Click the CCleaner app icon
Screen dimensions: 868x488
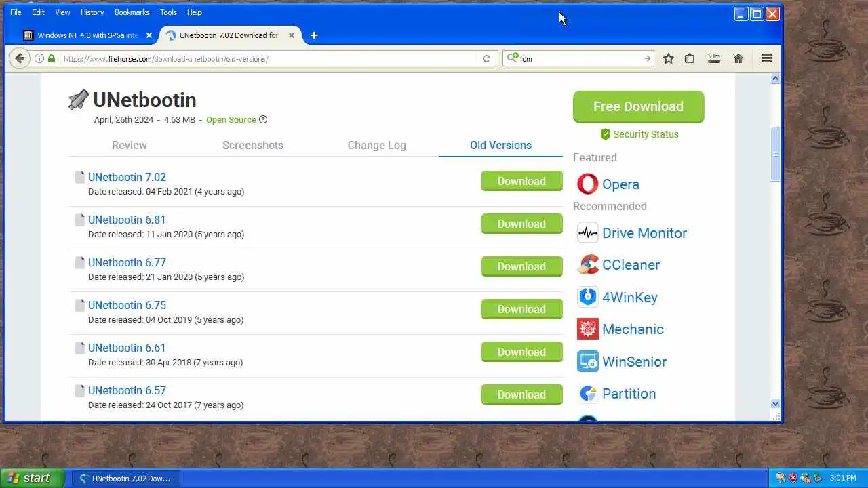click(588, 265)
